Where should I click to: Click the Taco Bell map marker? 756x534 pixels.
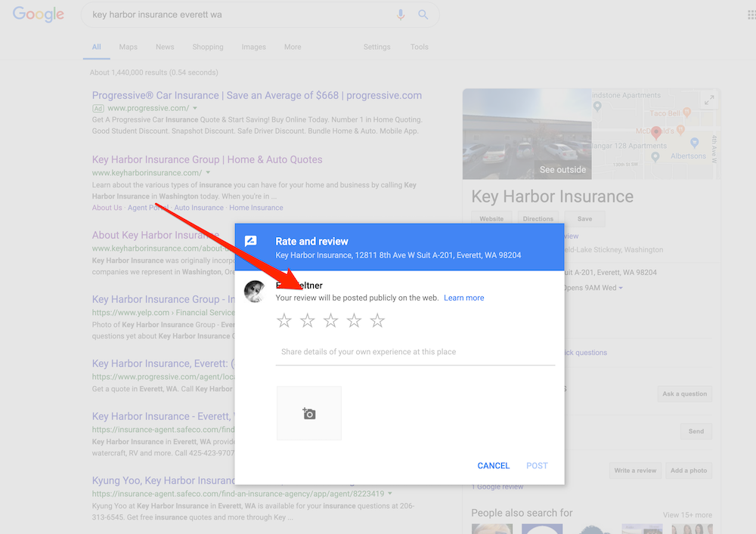(687, 113)
